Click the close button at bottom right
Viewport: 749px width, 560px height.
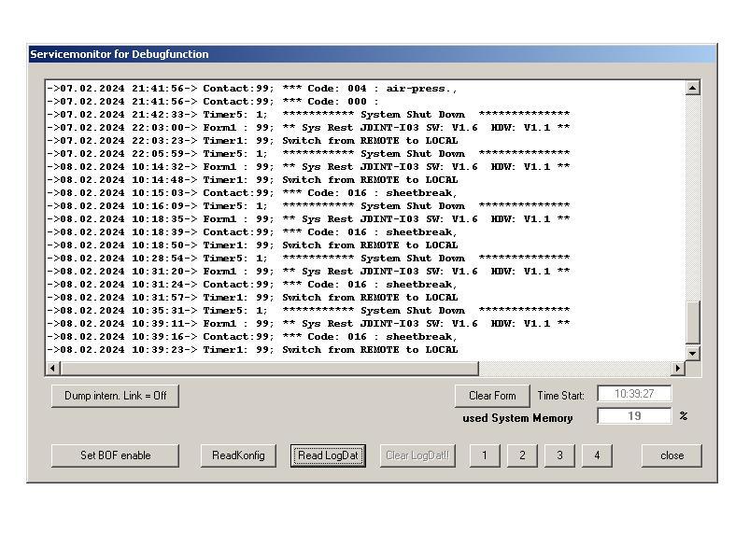(671, 455)
